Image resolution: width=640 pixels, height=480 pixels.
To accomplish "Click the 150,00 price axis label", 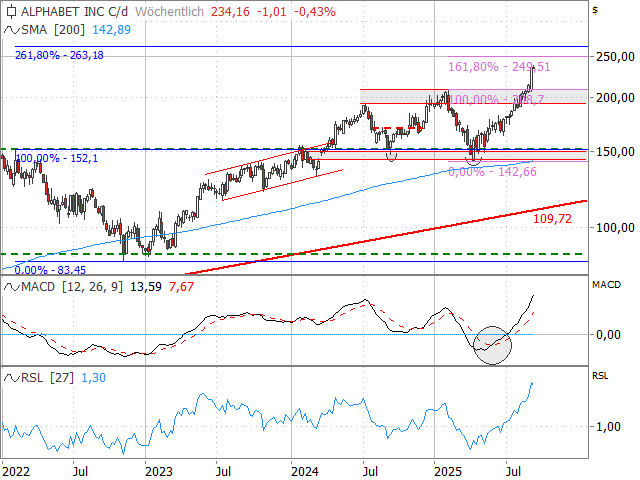I will point(616,151).
